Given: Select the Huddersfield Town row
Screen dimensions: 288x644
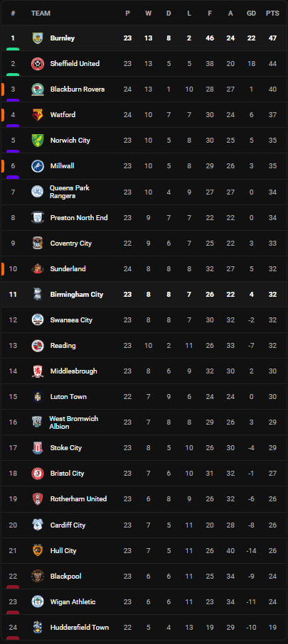Looking at the screenshot, I should (x=144, y=627).
